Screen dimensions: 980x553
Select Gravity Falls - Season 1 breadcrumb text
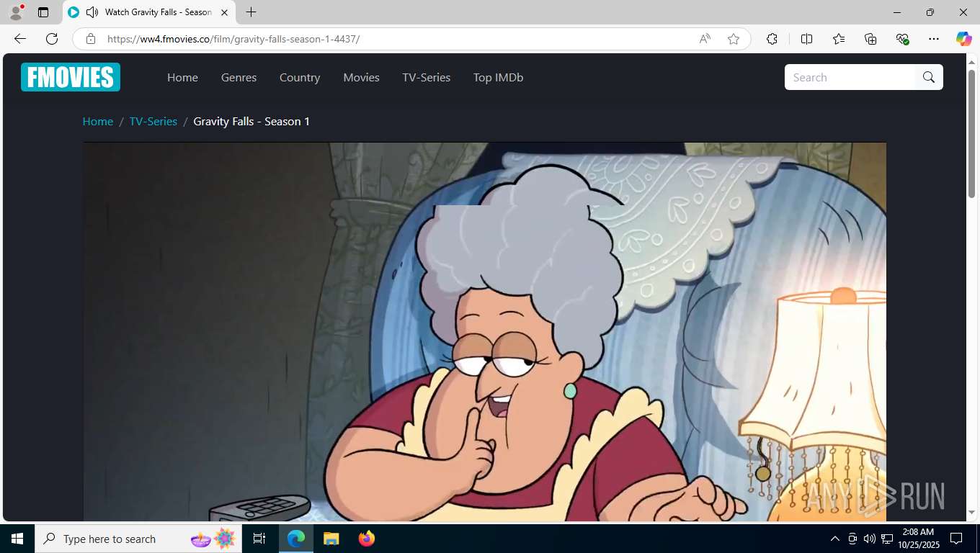[x=251, y=121]
